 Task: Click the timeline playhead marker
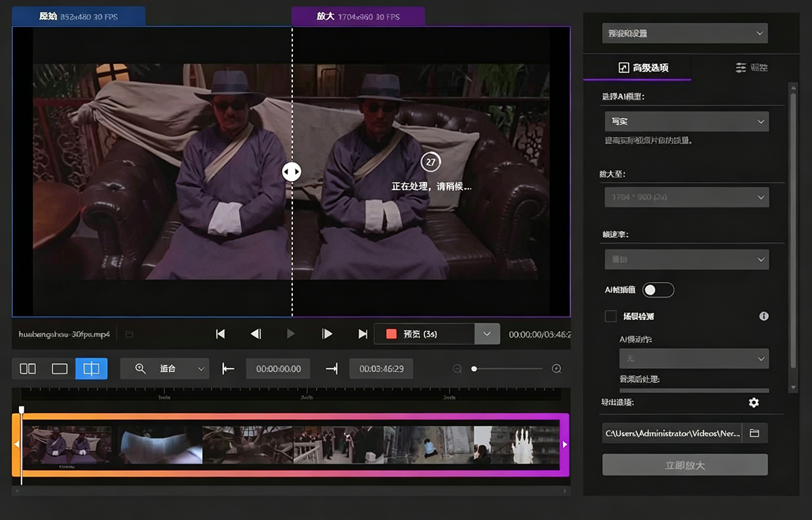pos(22,410)
